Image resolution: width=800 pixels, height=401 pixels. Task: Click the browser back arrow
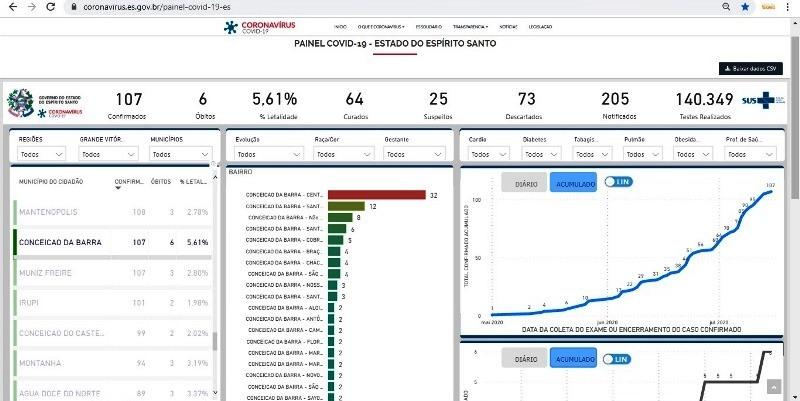coord(13,7)
